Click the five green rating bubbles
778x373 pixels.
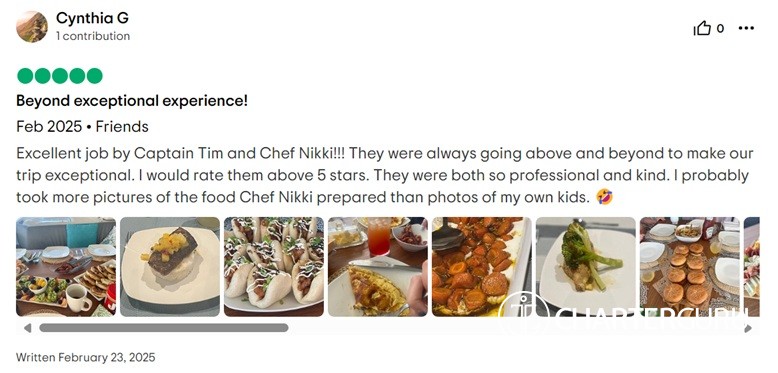pos(60,76)
